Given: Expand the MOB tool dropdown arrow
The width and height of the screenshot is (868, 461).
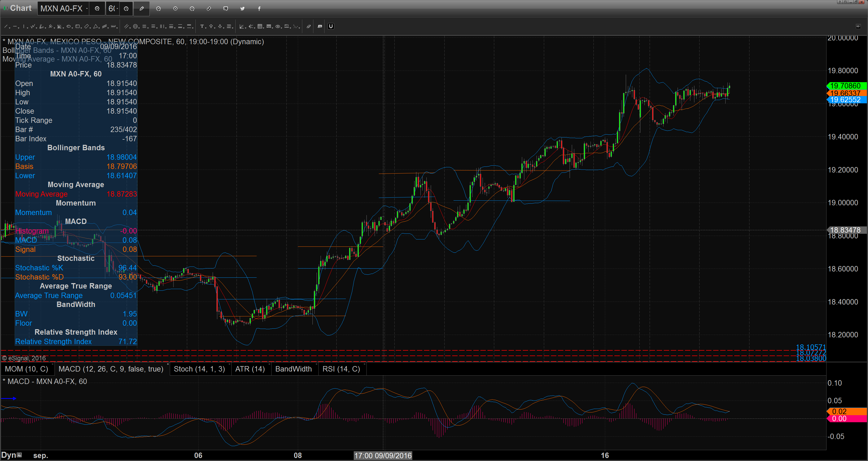Looking at the screenshot, I should 273,28.
